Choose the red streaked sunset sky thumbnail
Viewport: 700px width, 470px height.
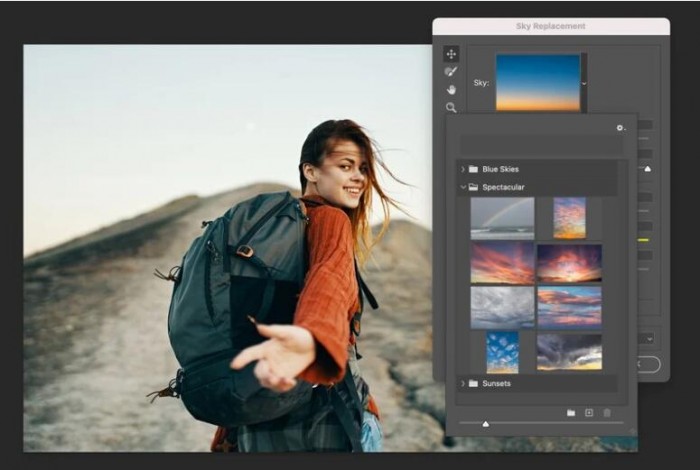pyautogui.click(x=502, y=263)
